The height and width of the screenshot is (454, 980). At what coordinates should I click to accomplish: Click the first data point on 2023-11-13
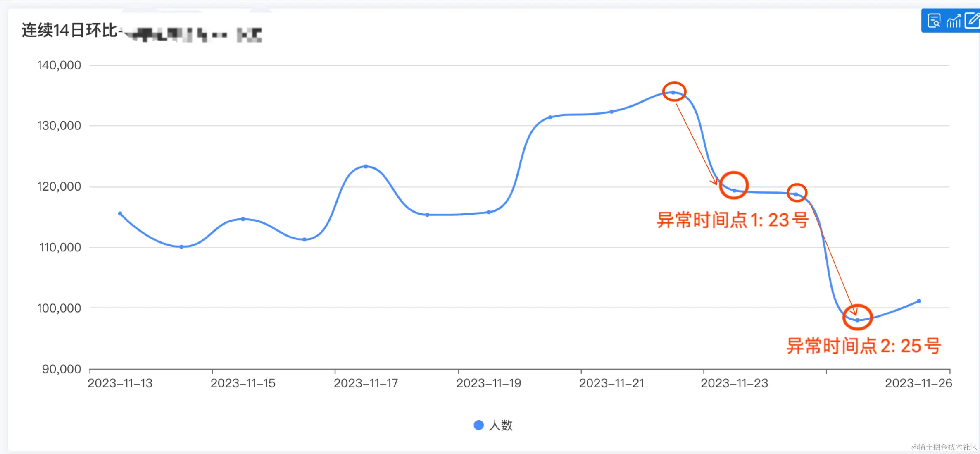click(120, 214)
